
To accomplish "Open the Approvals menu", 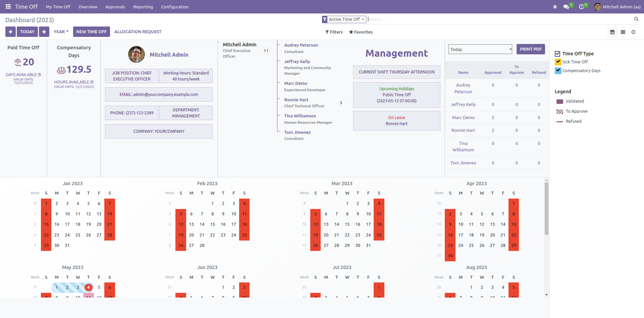I will 115,7.
